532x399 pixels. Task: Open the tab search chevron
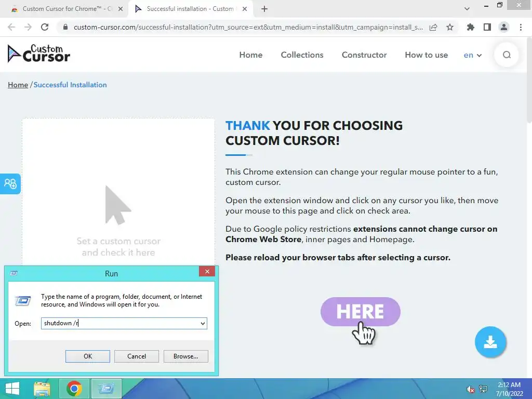467,9
